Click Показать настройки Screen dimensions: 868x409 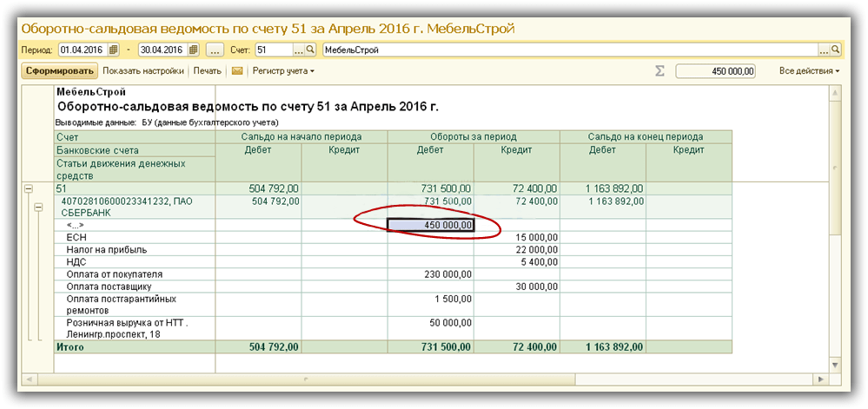(142, 71)
